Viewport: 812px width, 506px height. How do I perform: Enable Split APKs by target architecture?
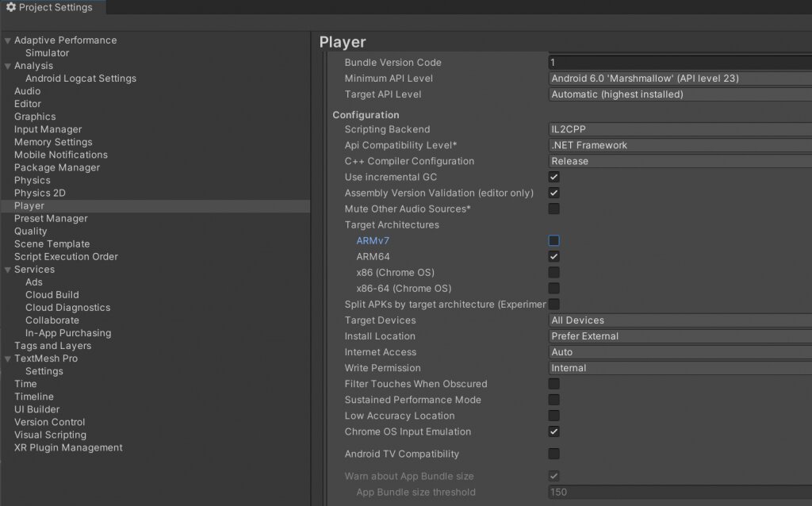tap(553, 305)
